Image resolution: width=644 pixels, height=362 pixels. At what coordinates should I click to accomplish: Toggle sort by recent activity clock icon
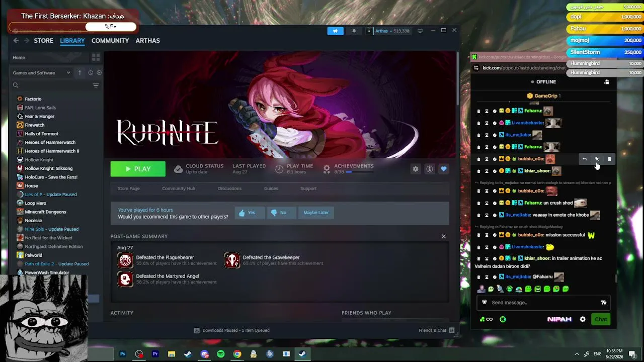tap(91, 73)
